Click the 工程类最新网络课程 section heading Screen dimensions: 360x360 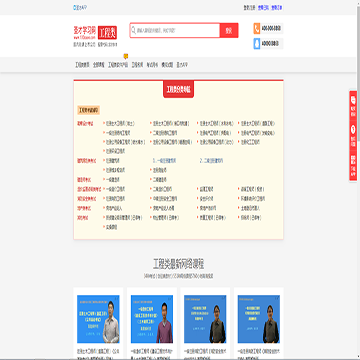pos(178,264)
